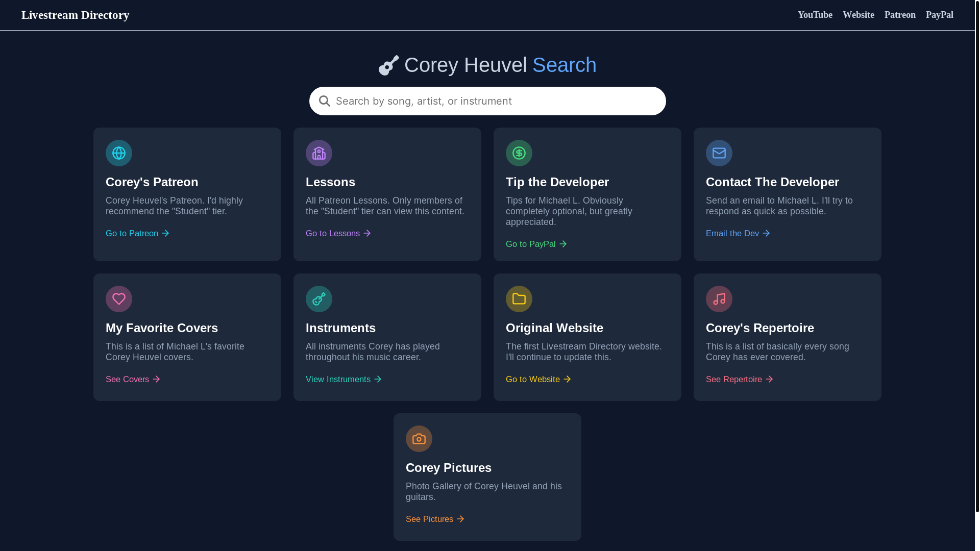Viewport: 980px width, 551px height.
Task: Click the Email the Dev link
Action: click(x=738, y=233)
